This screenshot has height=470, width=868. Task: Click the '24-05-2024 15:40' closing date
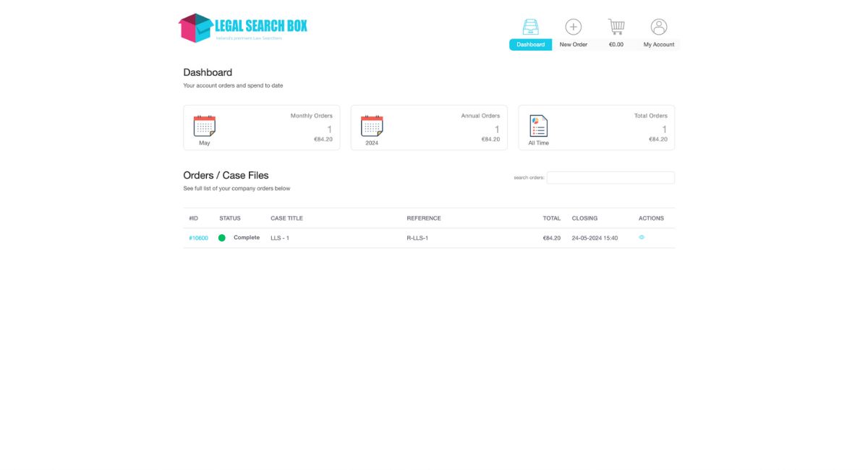(595, 238)
